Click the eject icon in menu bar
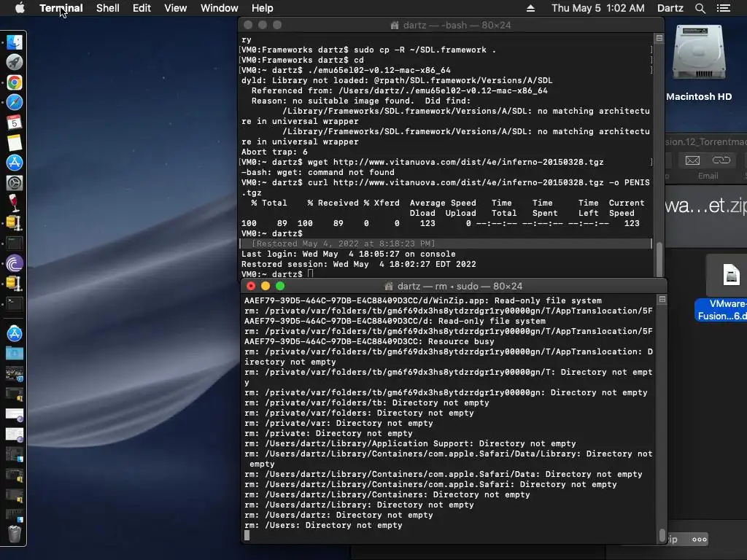 coord(530,8)
